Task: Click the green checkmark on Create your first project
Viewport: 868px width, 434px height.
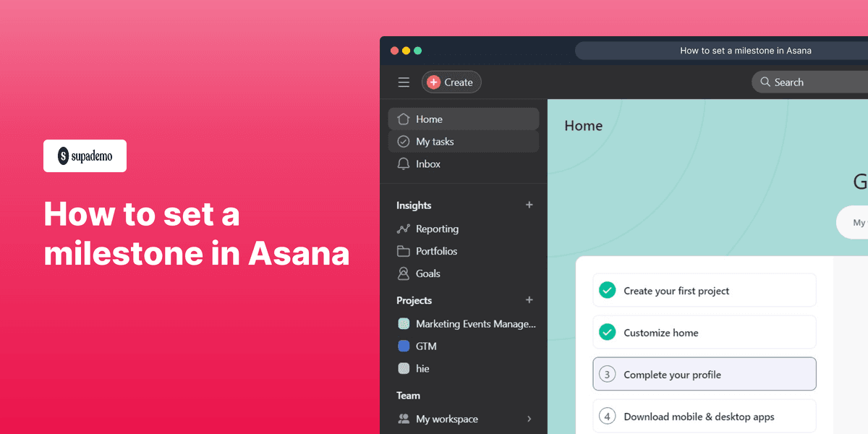Action: pos(608,289)
